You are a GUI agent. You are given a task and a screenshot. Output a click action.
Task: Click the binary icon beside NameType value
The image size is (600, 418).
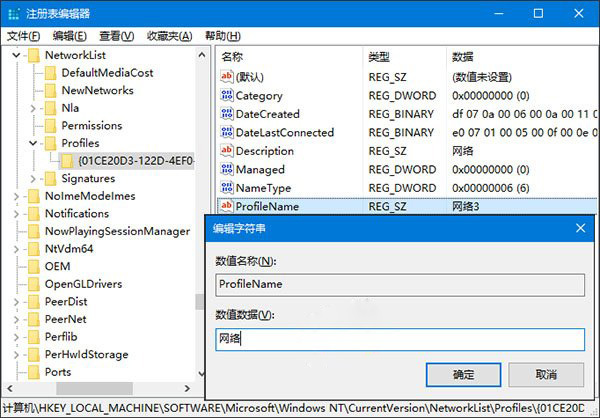coord(227,188)
